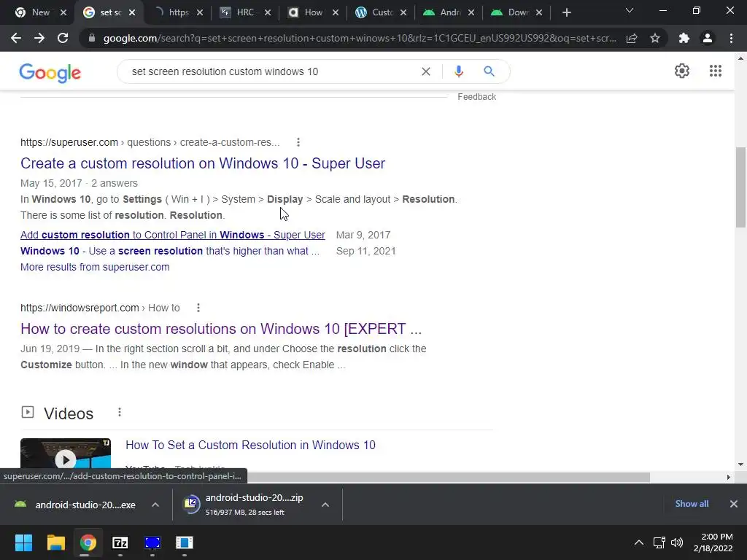
Task: Open Add custom resolution to Control Panel link
Action: click(172, 235)
